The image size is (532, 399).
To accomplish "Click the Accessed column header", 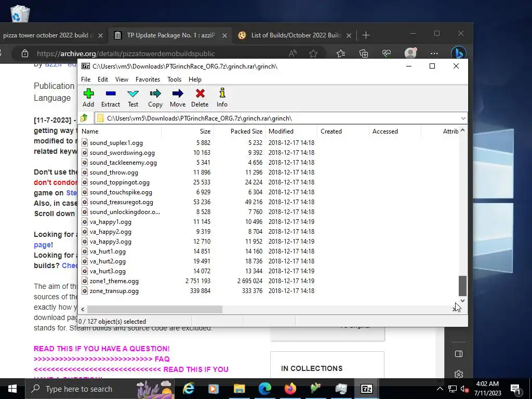I will (395, 131).
